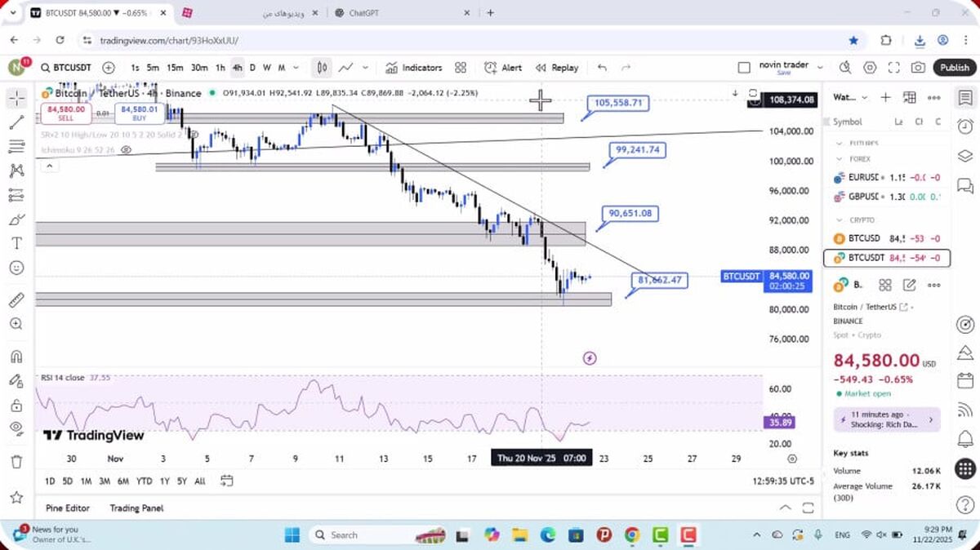This screenshot has width=980, height=550.
Task: Open the Fibonacci retracement tools
Action: (16, 147)
